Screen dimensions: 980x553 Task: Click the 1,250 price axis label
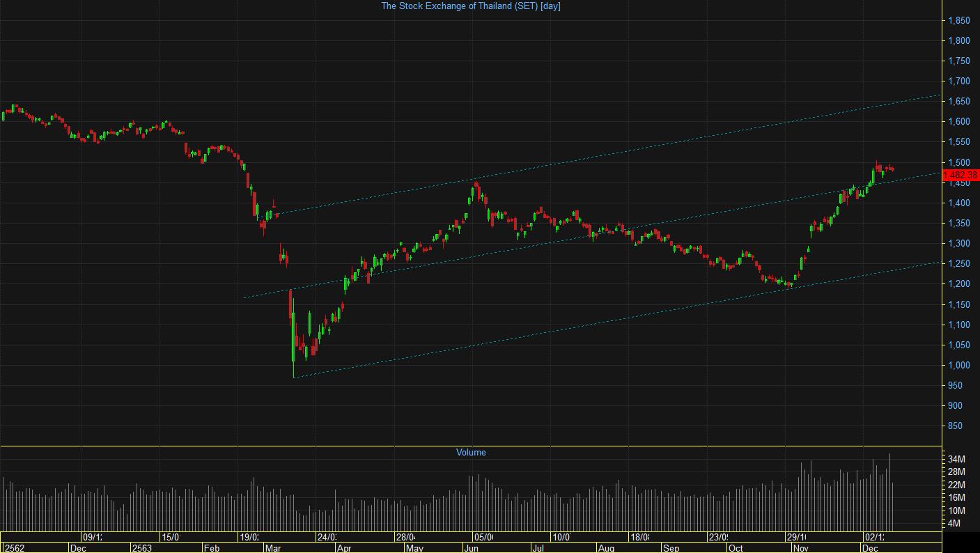[x=959, y=264]
